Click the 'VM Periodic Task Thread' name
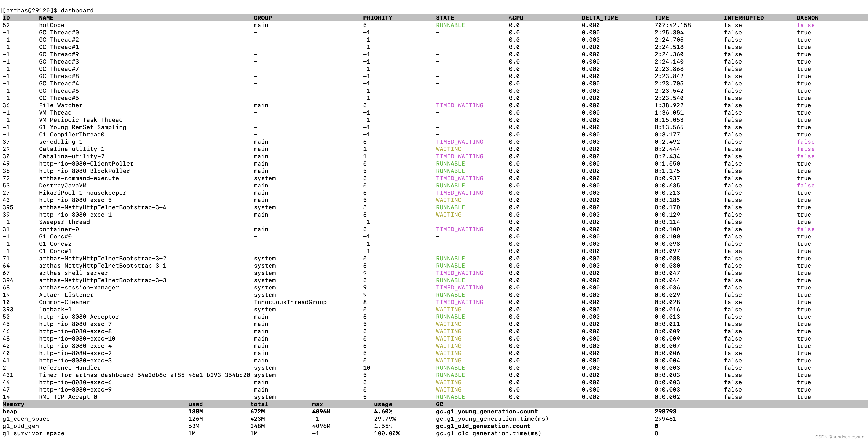This screenshot has height=441, width=868. click(81, 120)
